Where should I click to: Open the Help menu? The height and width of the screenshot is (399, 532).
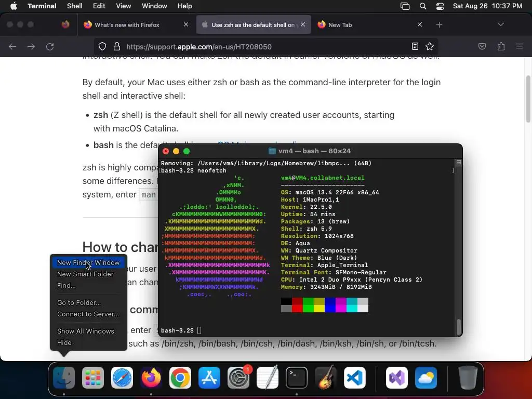click(x=185, y=6)
